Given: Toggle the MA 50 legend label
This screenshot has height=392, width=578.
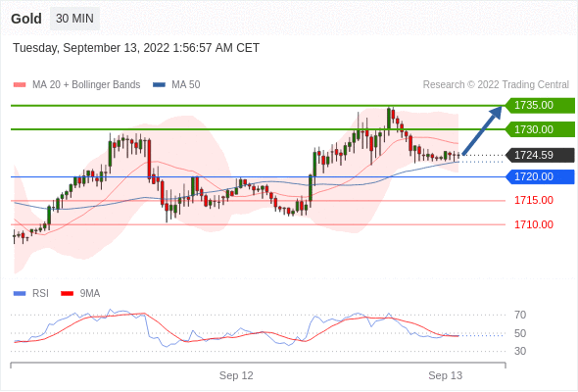Looking at the screenshot, I should point(186,85).
